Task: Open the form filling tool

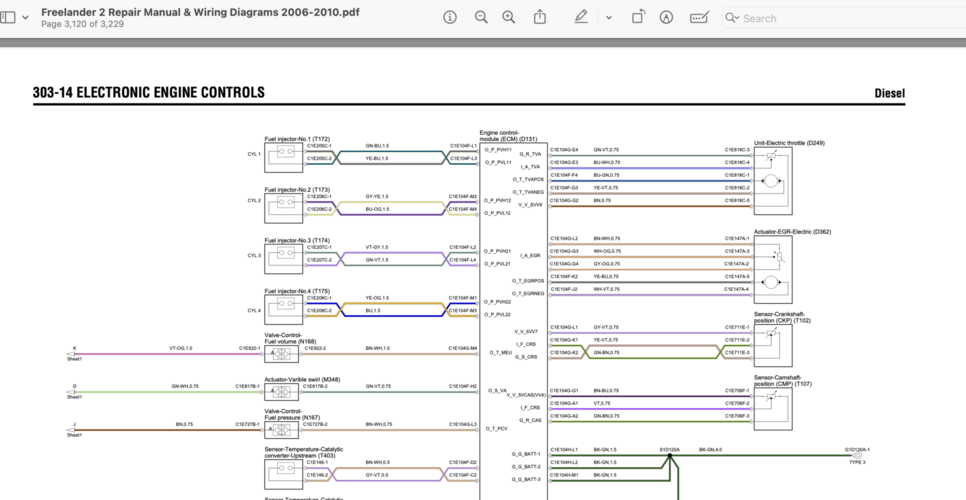Action: tap(699, 17)
